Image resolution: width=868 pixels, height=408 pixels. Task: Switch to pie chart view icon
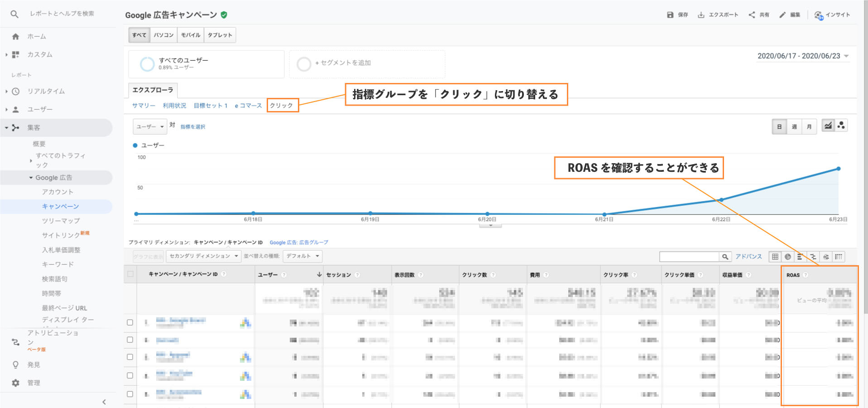coord(788,257)
